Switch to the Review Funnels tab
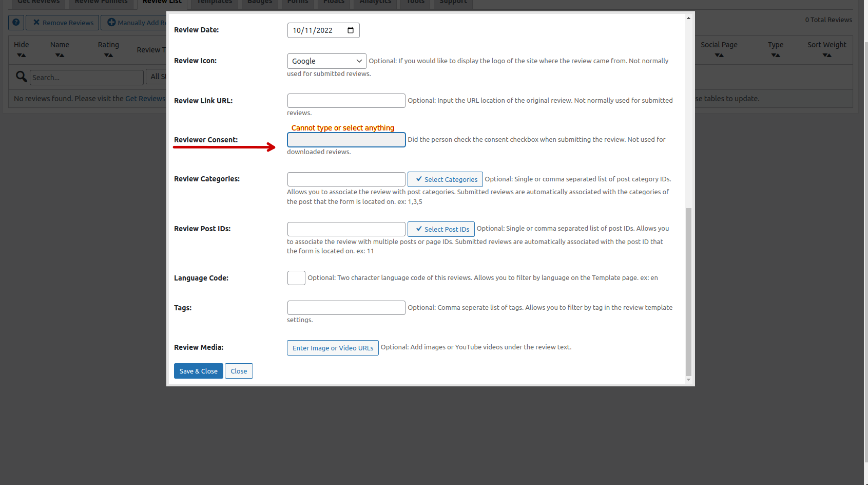868x485 pixels. [101, 3]
